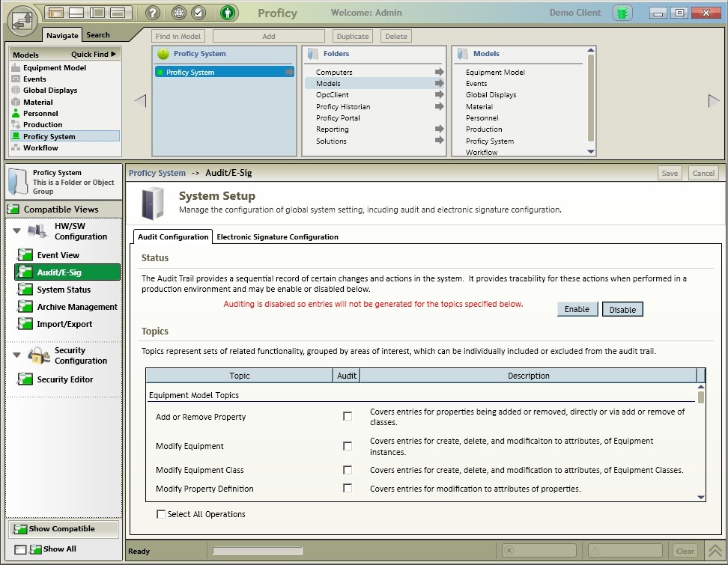Select the Audit/E-Sig view item
This screenshot has height=565, width=728.
[x=67, y=272]
